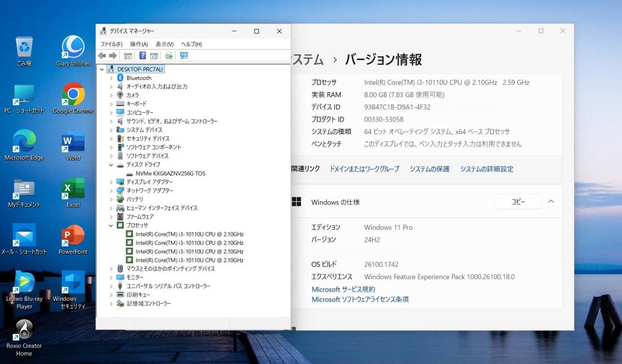
Task: Click the Update driver monitor toolbar icon
Action: tap(183, 55)
